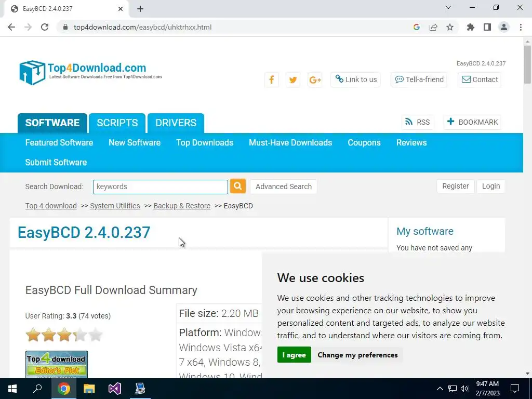Click the share page icon in address bar
This screenshot has height=399, width=532.
pos(433,27)
